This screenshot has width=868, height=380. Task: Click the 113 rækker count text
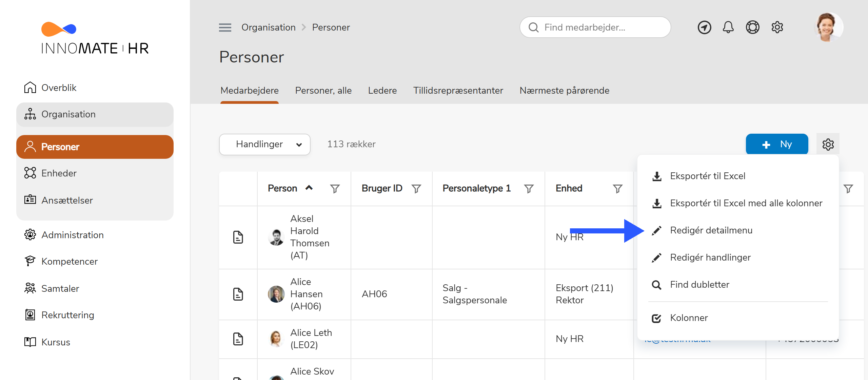351,145
